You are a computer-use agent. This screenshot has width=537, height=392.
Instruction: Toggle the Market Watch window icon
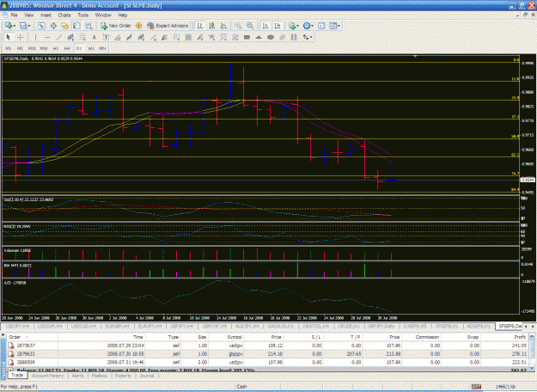41,26
